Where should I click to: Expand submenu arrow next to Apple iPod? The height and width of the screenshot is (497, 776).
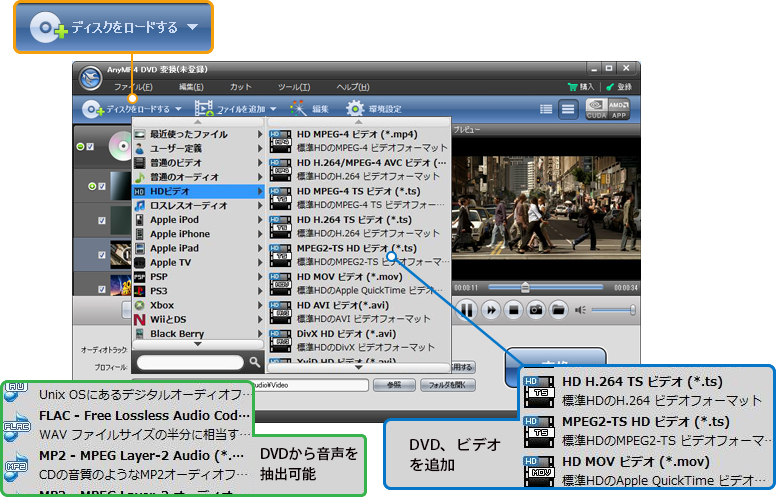tap(260, 220)
